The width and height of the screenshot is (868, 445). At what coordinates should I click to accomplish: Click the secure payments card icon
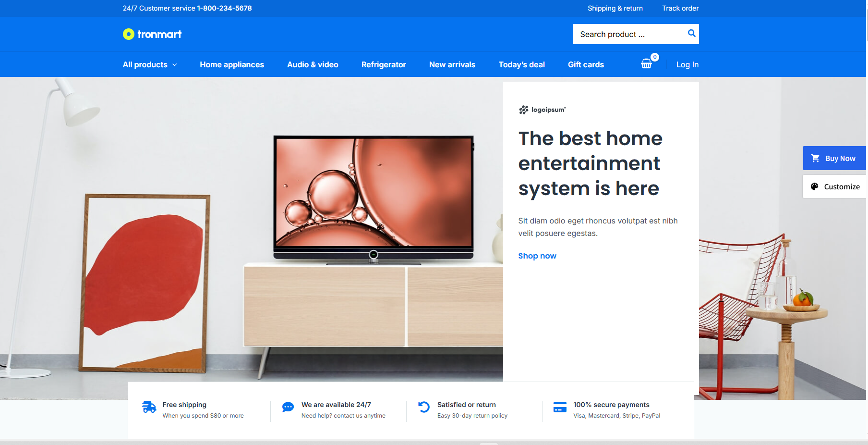click(x=560, y=407)
